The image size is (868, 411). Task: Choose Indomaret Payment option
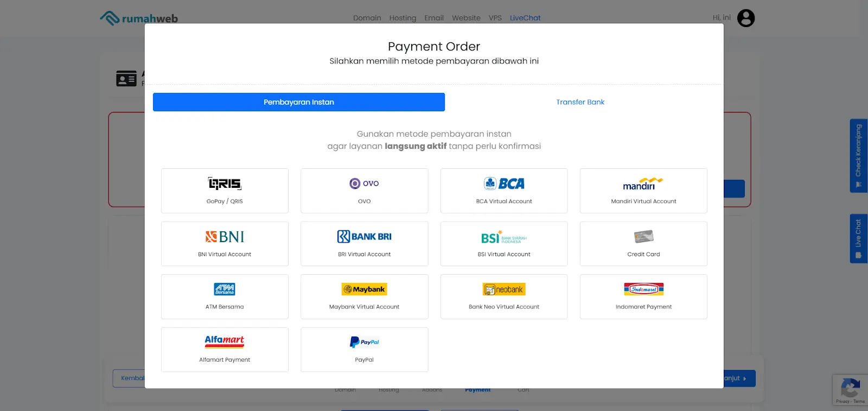coord(643,296)
